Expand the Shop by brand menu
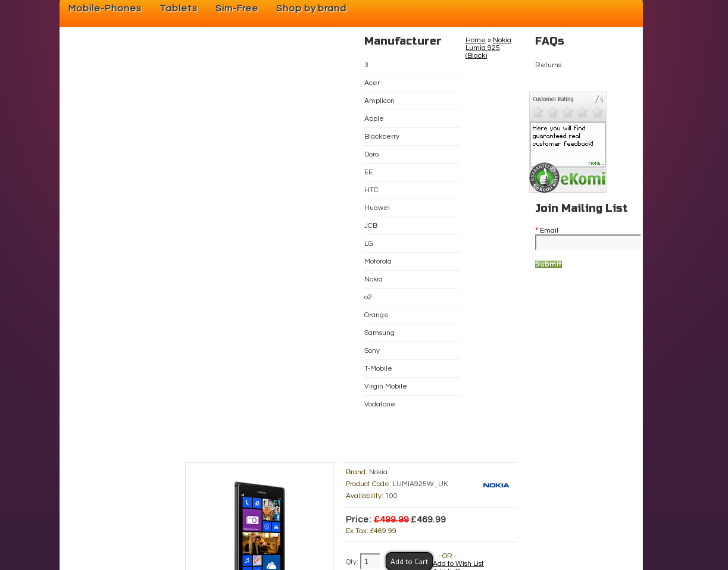 pos(311,8)
